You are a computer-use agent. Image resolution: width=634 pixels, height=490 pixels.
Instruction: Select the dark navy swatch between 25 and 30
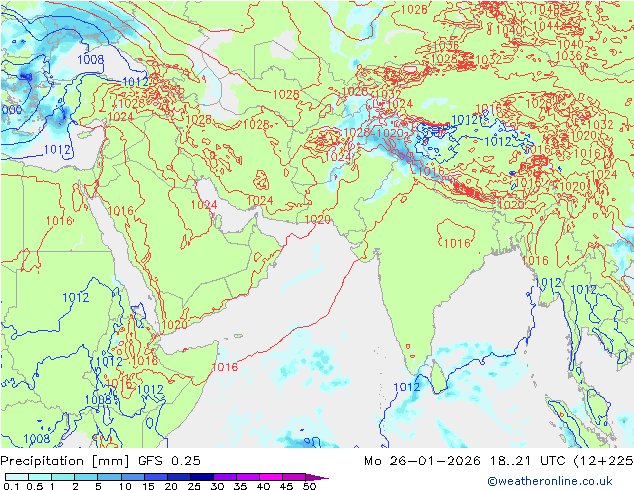[202, 477]
